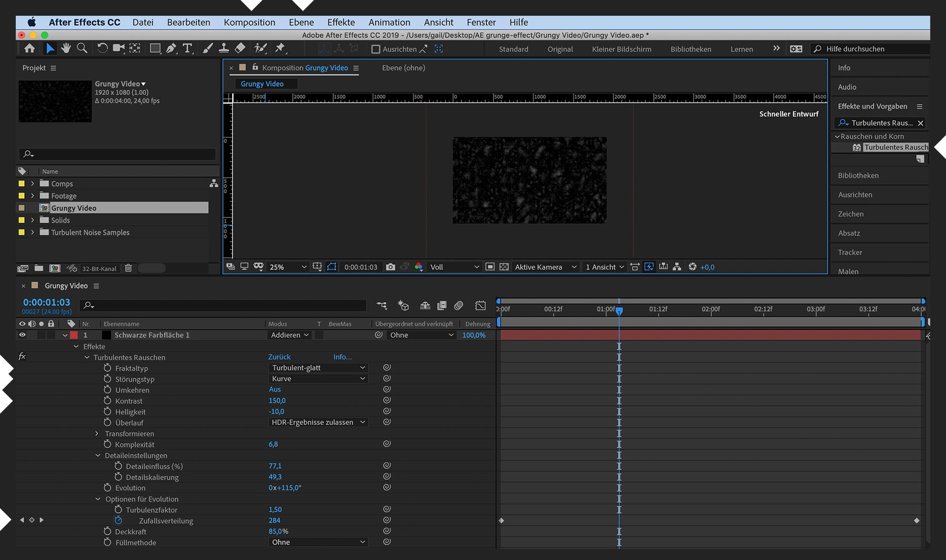This screenshot has height=560, width=946.
Task: Open the Effekte menu
Action: point(341,22)
